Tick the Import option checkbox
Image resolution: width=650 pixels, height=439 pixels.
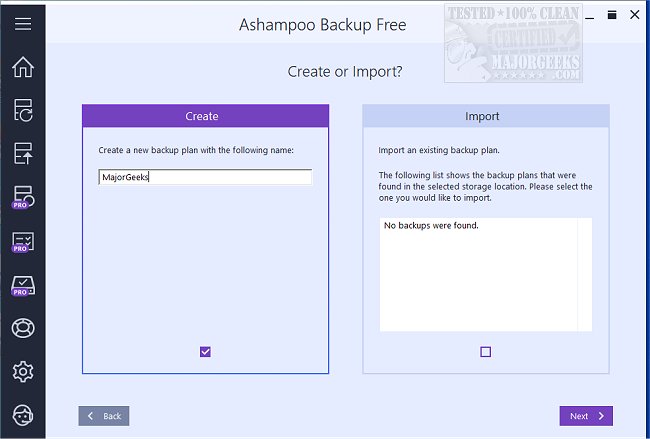click(x=485, y=352)
